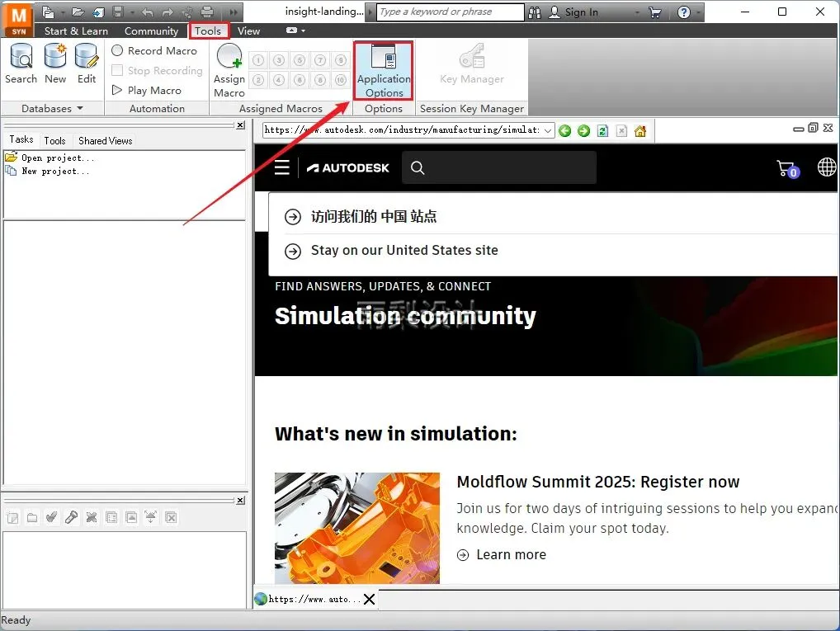Click the browser Back green arrow
840x631 pixels.
(564, 130)
